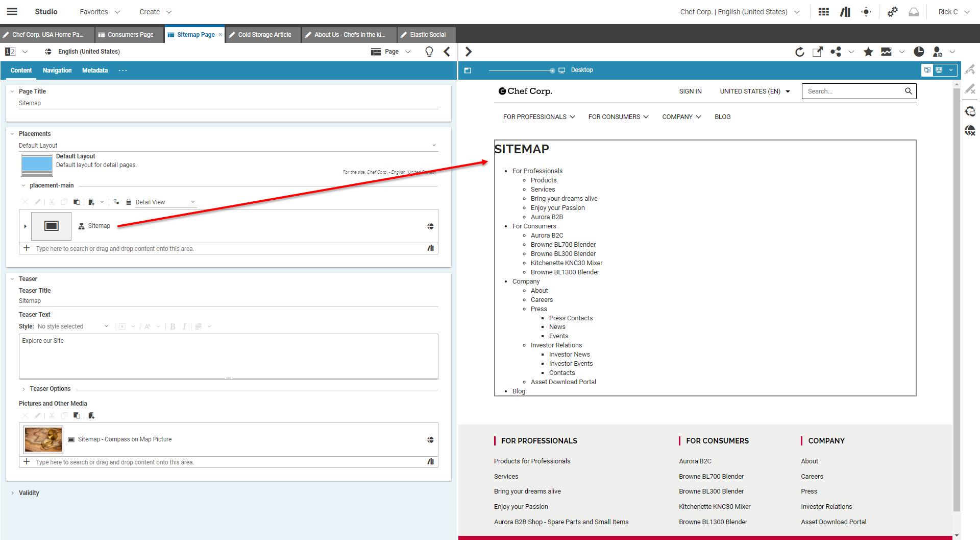Open the Create menu
980x540 pixels.
click(156, 12)
